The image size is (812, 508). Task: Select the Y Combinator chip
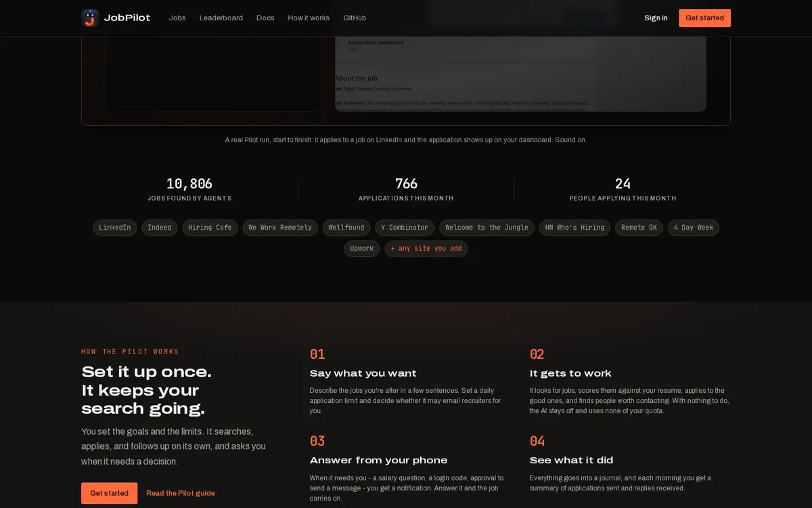pyautogui.click(x=405, y=228)
